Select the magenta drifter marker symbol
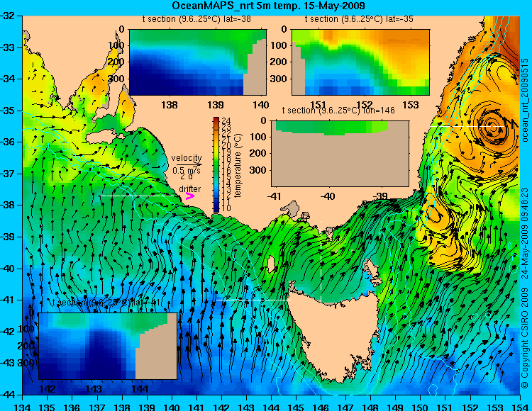Screen dimensions: 532x411 pyautogui.click(x=189, y=196)
